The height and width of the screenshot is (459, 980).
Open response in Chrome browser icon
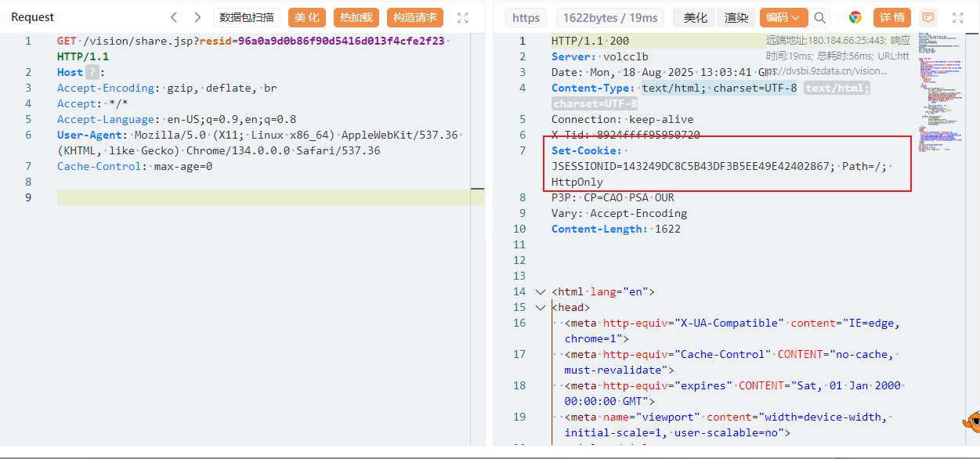coord(855,18)
